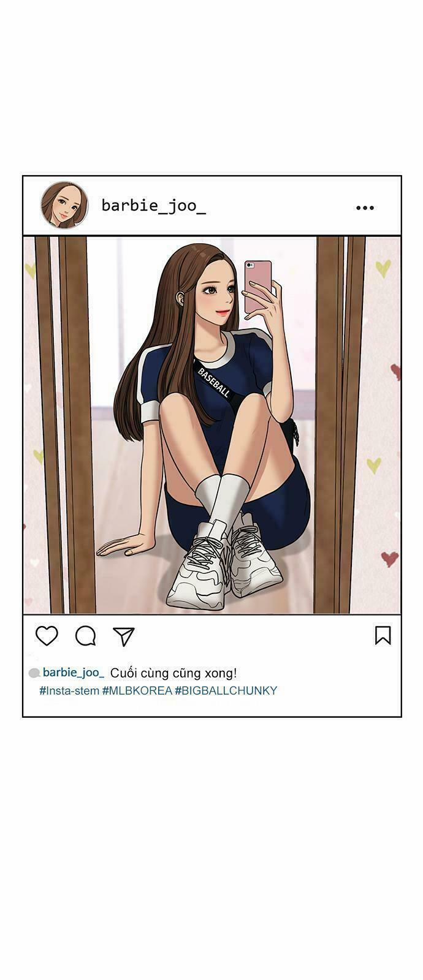Open barbie_joo_ username in the caption
Viewport: 423px width, 980px height.
coord(74,673)
